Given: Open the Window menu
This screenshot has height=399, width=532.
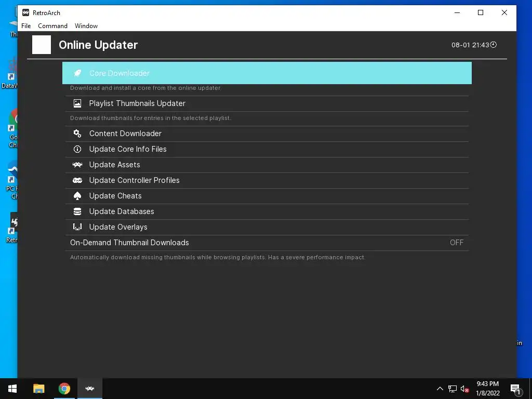Looking at the screenshot, I should [86, 26].
